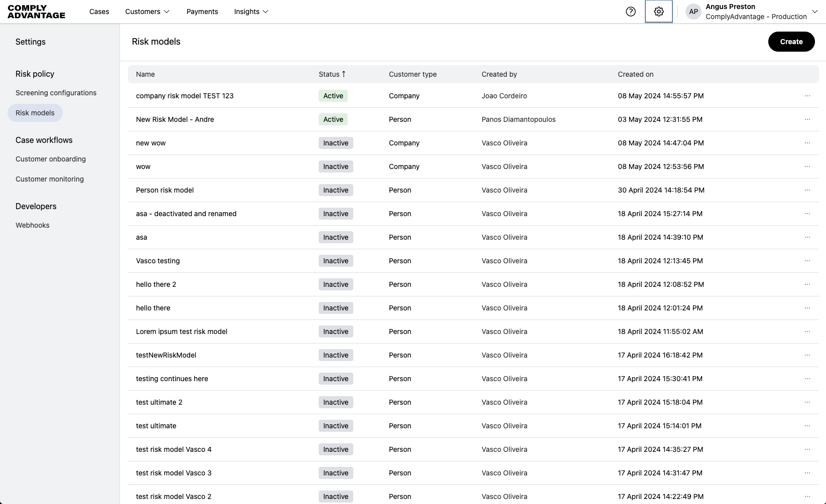Viewport: 826px width, 504px height.
Task: Select the Risk models sidebar item
Action: [x=35, y=112]
